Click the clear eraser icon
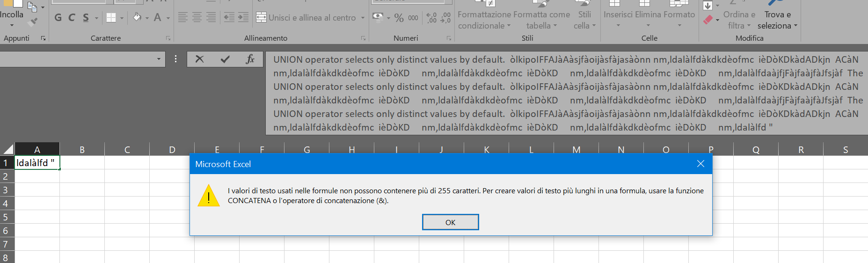This screenshot has width=868, height=263. click(708, 20)
